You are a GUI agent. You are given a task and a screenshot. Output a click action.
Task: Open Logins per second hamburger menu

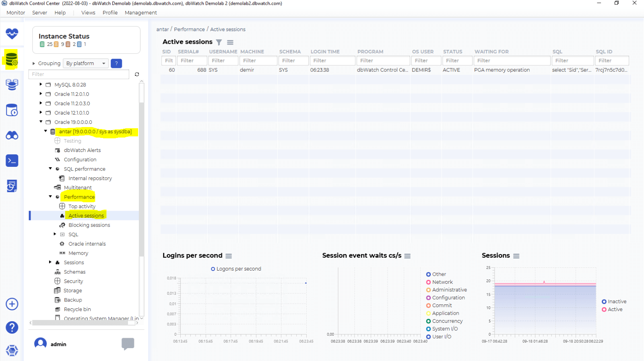tap(229, 256)
